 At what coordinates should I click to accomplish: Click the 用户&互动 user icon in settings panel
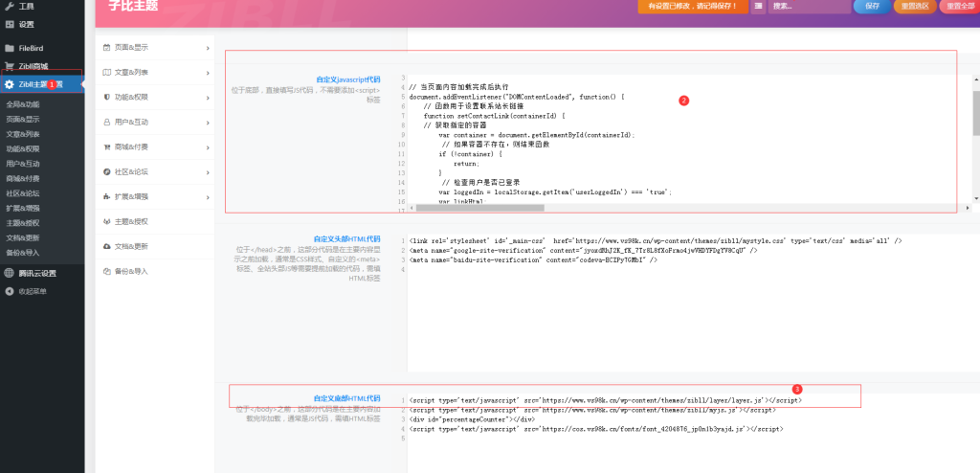pyautogui.click(x=106, y=122)
